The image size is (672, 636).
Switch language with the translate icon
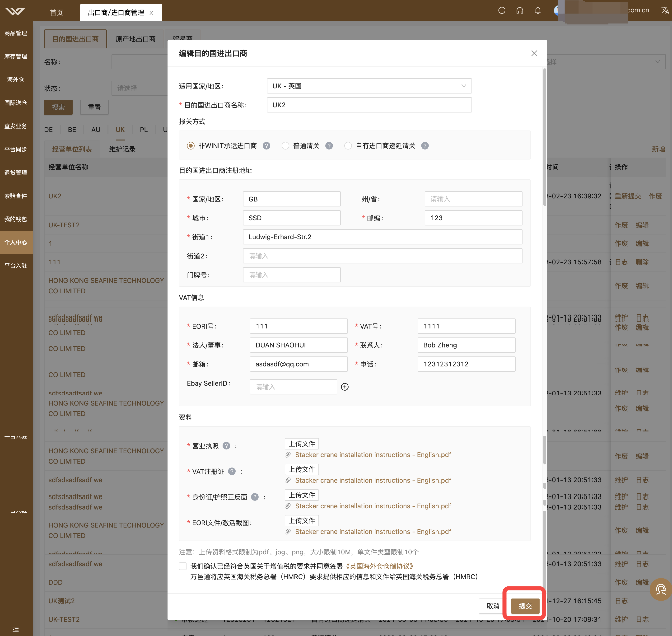point(665,10)
